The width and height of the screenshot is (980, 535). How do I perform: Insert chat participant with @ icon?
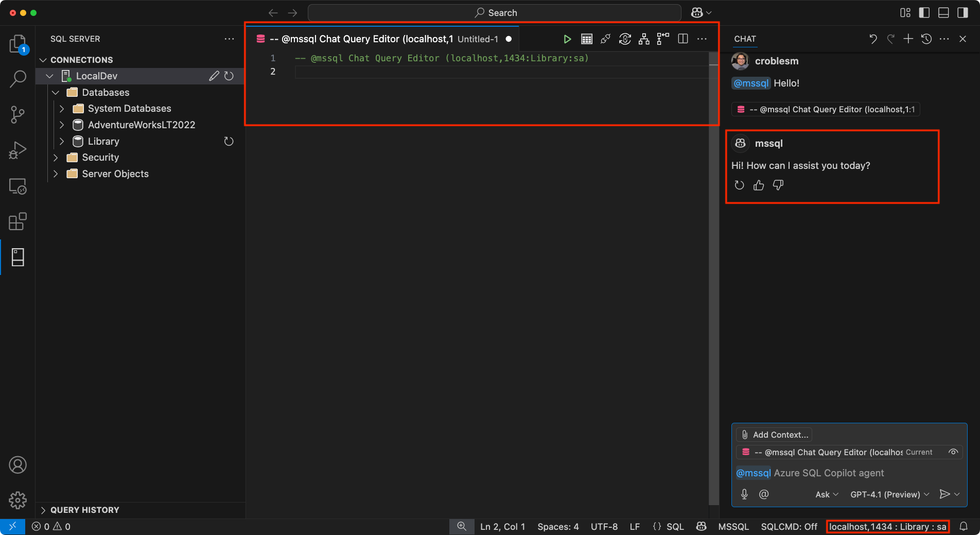tap(764, 494)
